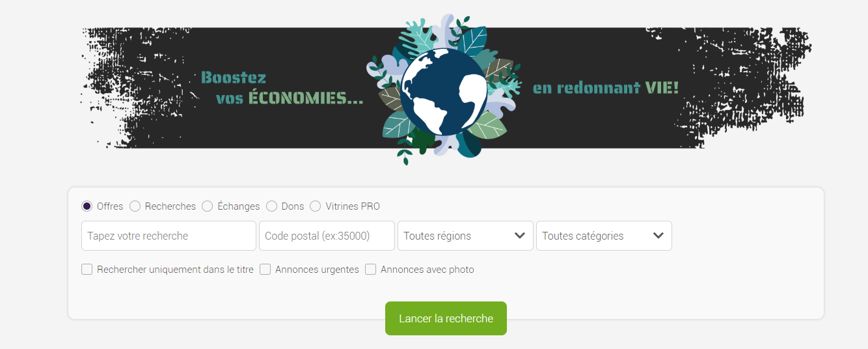Select the Recherches radio button
Viewport: 868px width, 349px height.
pyautogui.click(x=135, y=206)
